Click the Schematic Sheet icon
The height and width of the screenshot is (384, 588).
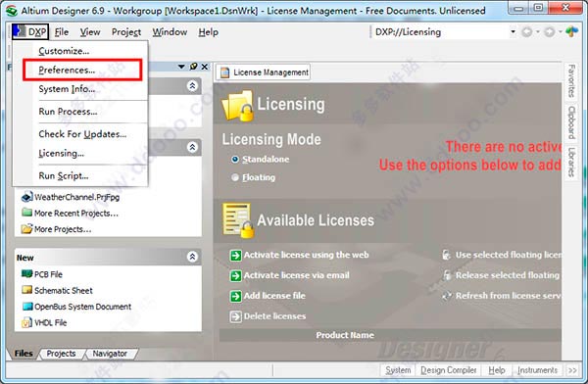point(27,290)
